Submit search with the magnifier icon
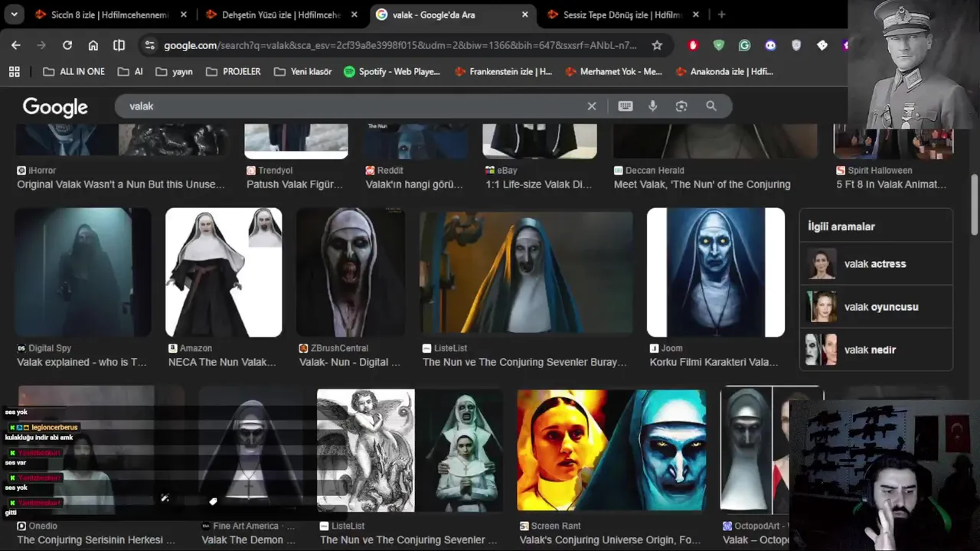The image size is (980, 551). 711,106
